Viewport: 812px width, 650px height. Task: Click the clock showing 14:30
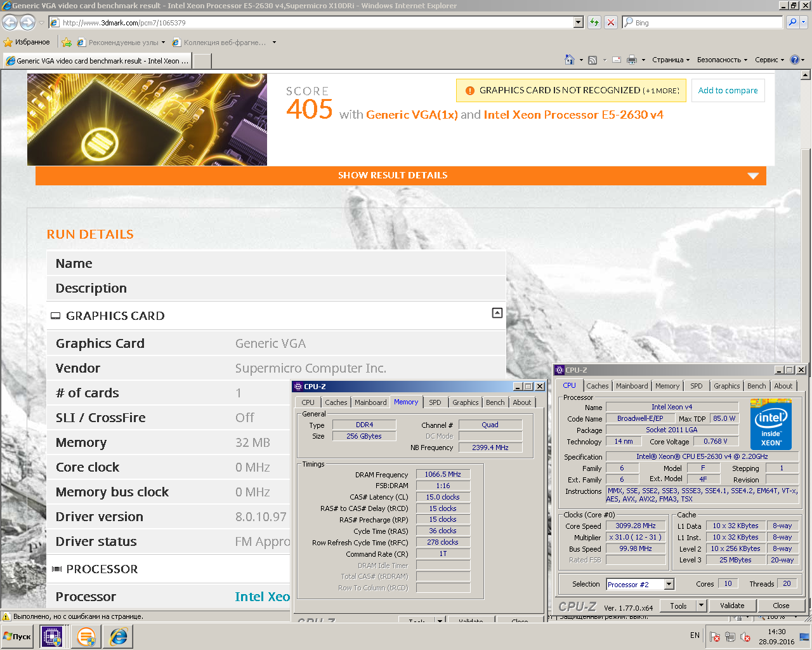pos(776,632)
